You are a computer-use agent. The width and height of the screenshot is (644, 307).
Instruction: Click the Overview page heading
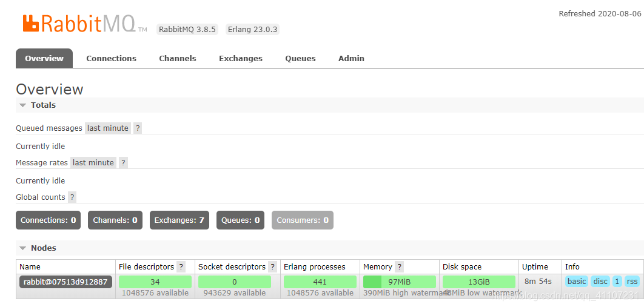pos(49,90)
